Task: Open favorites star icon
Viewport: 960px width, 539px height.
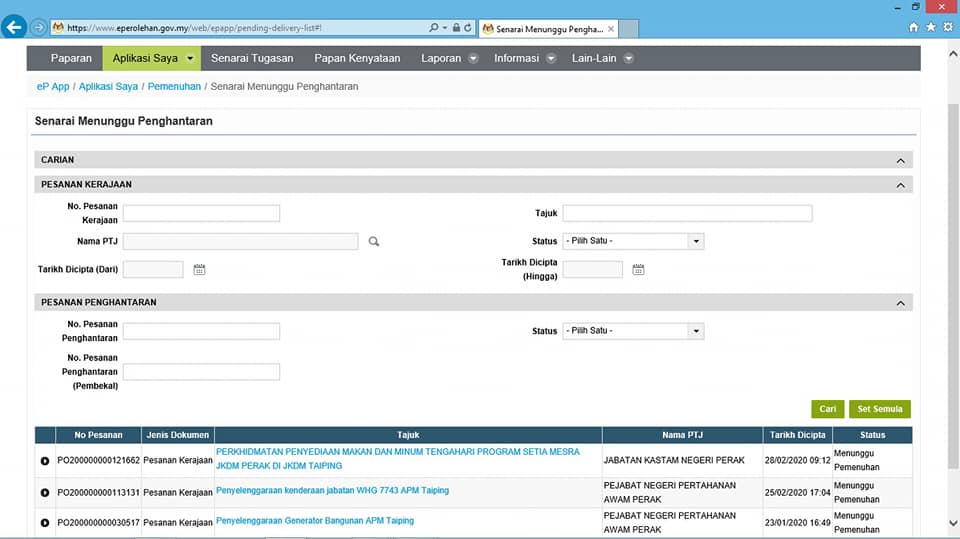Action: click(931, 28)
